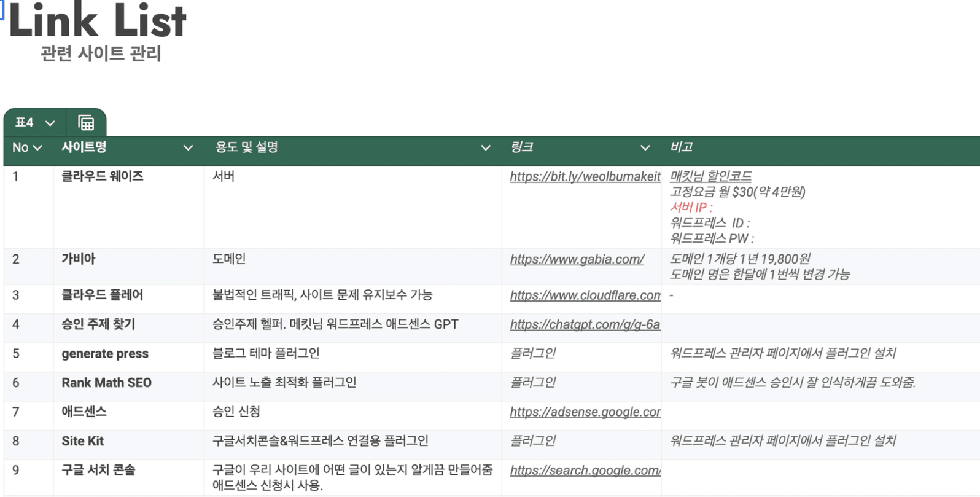Open the www.gabia.com link
This screenshot has width=980, height=497.
[x=577, y=259]
